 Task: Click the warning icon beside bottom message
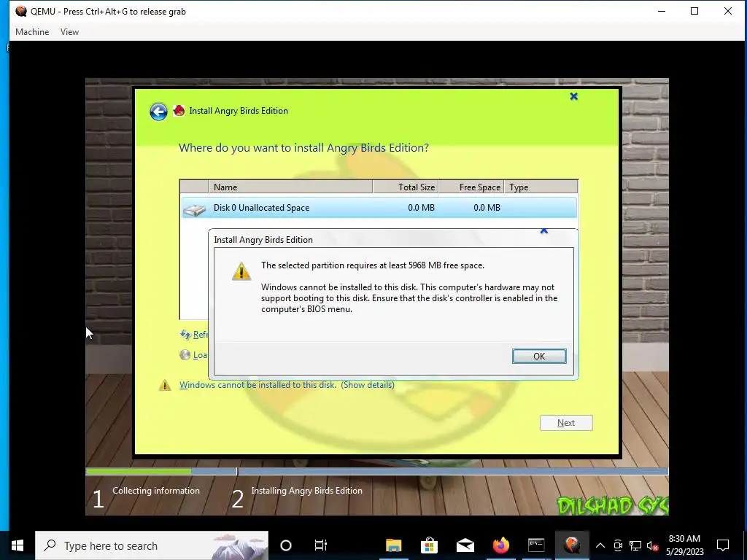pos(165,385)
